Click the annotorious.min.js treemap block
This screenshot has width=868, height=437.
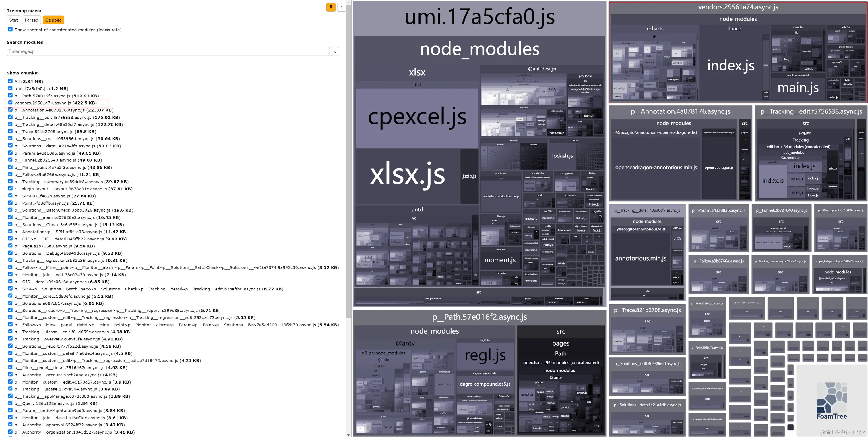641,259
